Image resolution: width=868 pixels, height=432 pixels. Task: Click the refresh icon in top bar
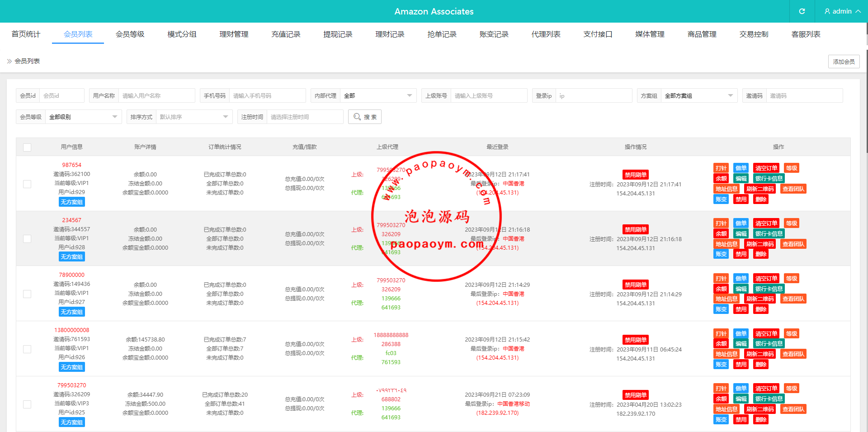pos(802,11)
